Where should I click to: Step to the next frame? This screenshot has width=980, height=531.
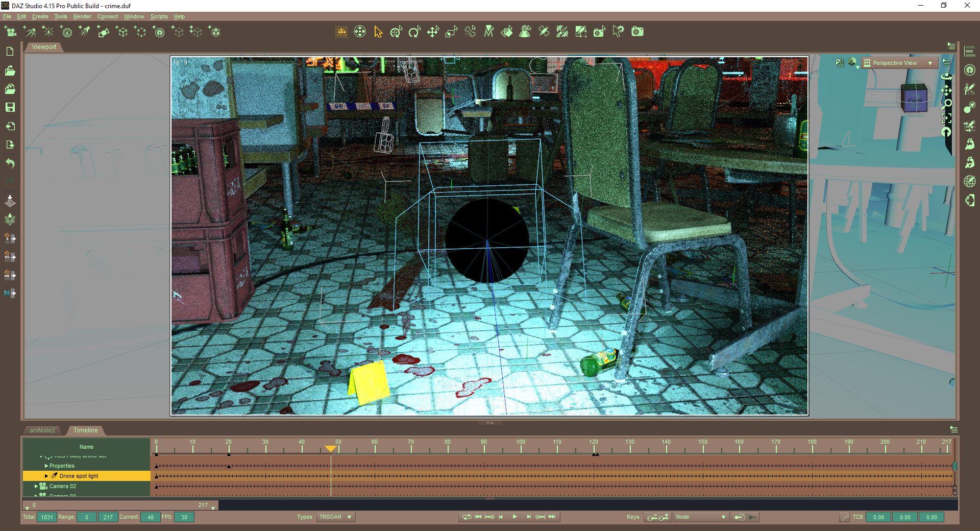coord(528,517)
